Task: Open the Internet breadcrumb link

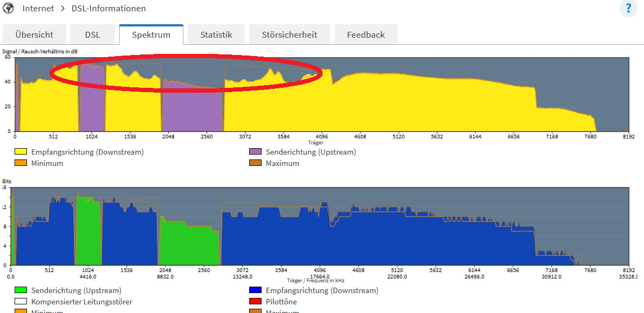Action: (38, 8)
